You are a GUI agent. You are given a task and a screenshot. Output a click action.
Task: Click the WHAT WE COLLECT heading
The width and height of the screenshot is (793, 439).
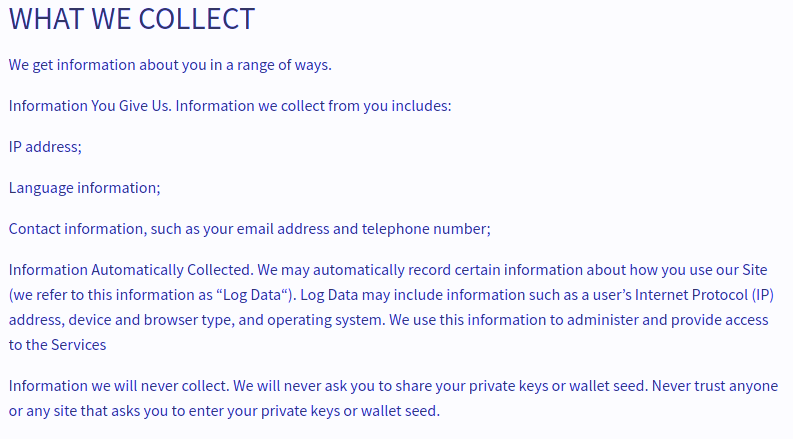coord(132,19)
